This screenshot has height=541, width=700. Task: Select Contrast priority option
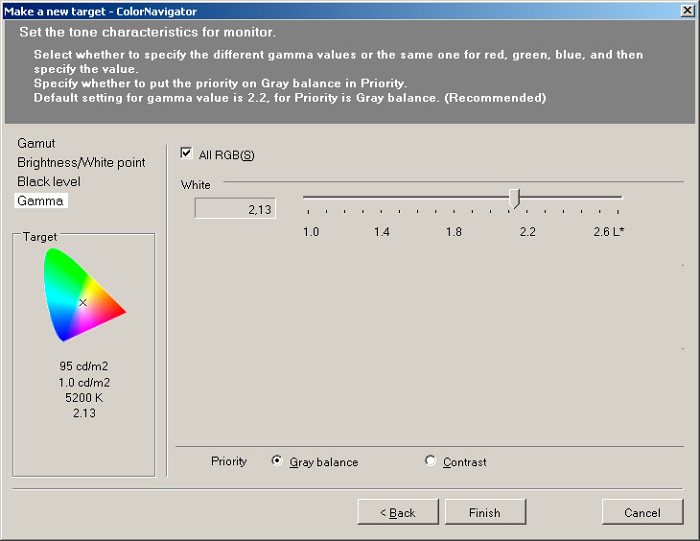(431, 462)
